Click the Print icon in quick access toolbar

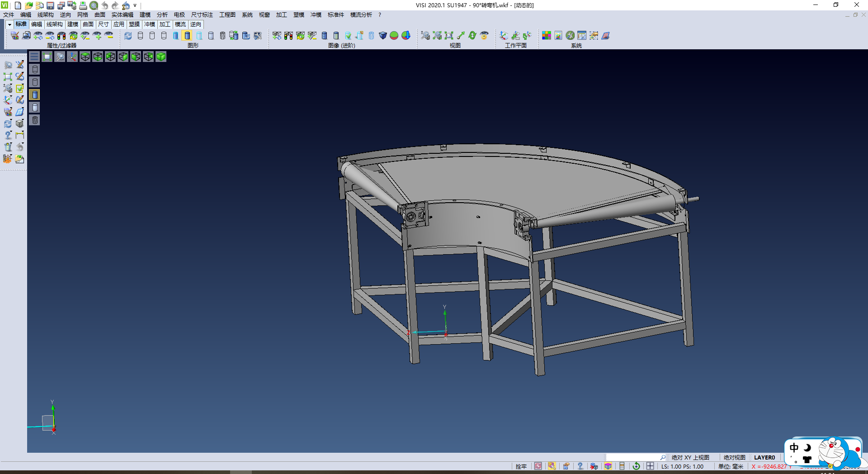83,5
